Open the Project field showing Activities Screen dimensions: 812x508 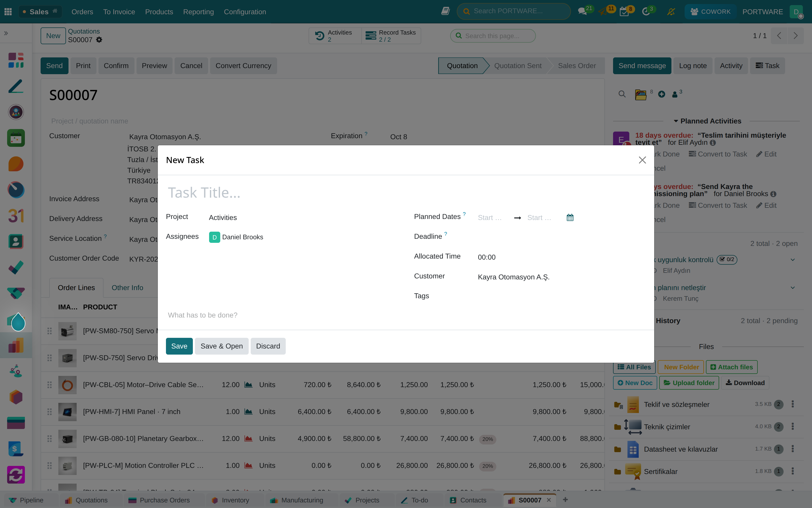click(302, 217)
